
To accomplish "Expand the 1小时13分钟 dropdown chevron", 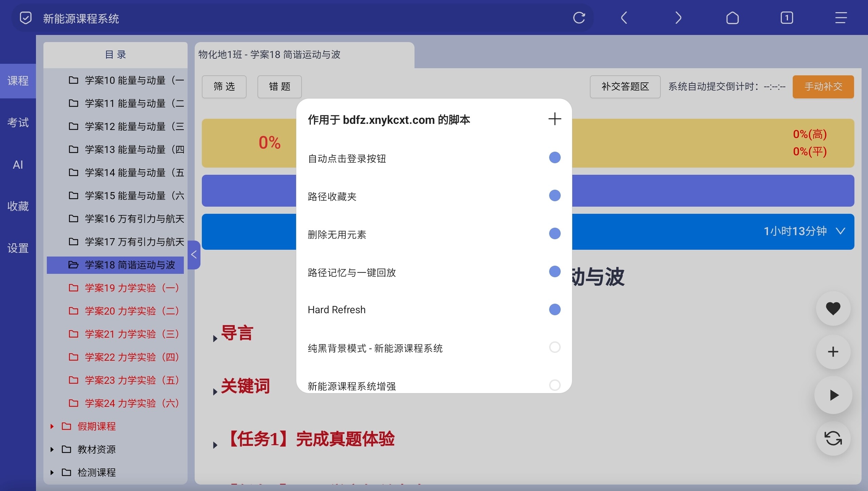I will pos(841,231).
